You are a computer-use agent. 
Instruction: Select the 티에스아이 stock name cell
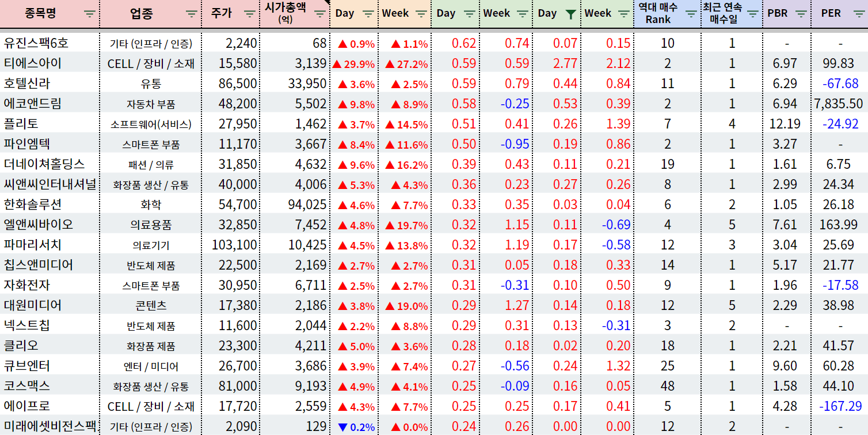(x=50, y=63)
